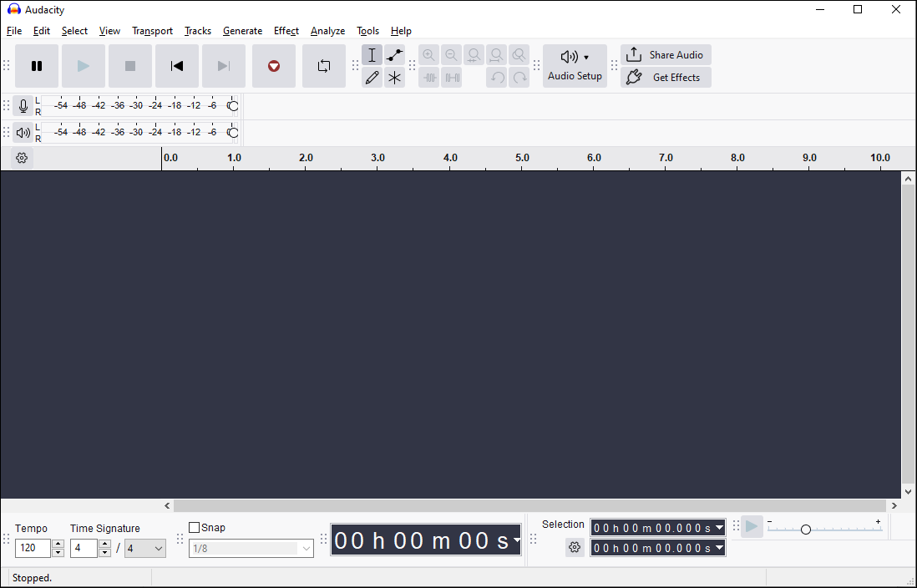Click the horizontal scrollbar right arrow
917x588 pixels.
[894, 505]
